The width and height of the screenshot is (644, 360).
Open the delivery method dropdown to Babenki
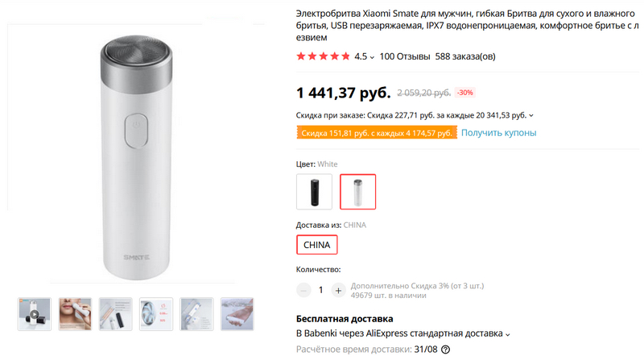pyautogui.click(x=507, y=333)
